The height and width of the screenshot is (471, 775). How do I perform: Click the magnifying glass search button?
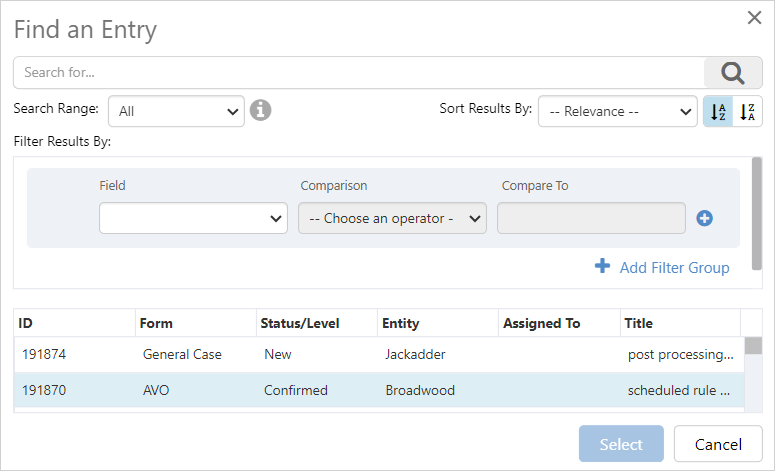click(733, 73)
